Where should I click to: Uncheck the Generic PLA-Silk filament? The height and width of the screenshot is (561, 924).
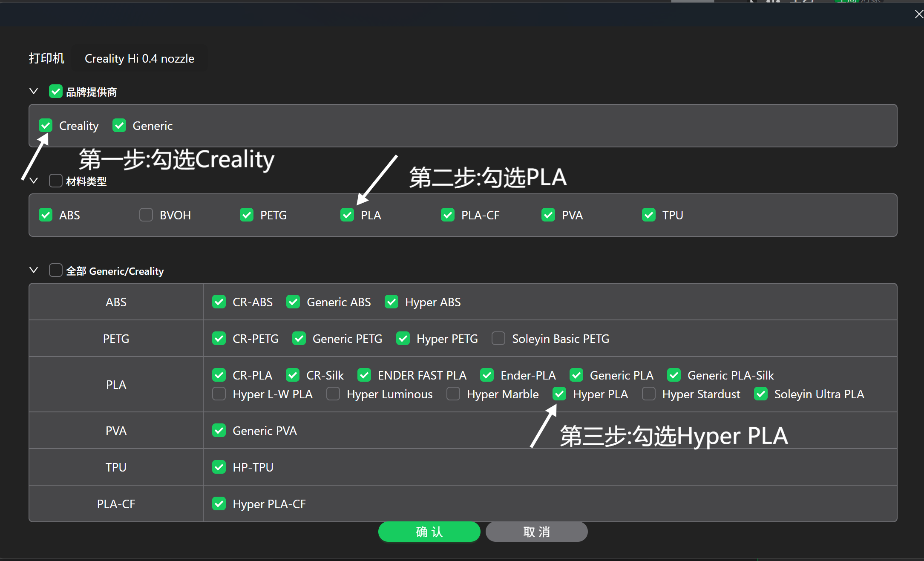click(674, 375)
